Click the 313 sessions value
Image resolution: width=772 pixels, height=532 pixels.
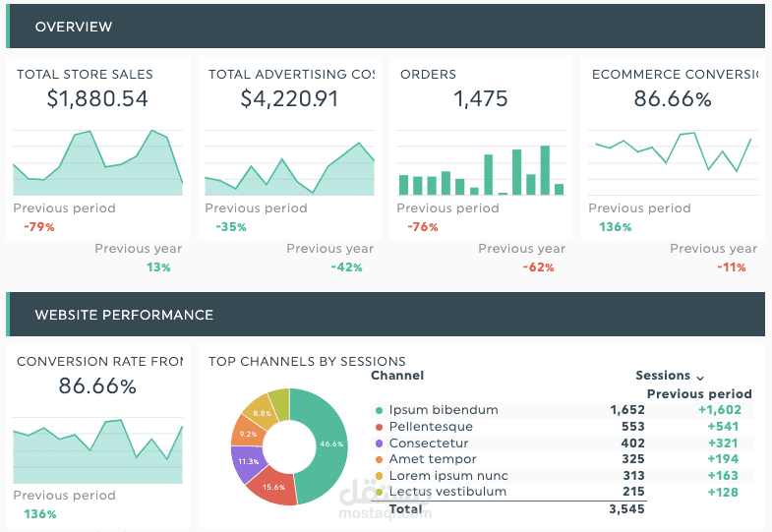pyautogui.click(x=633, y=475)
